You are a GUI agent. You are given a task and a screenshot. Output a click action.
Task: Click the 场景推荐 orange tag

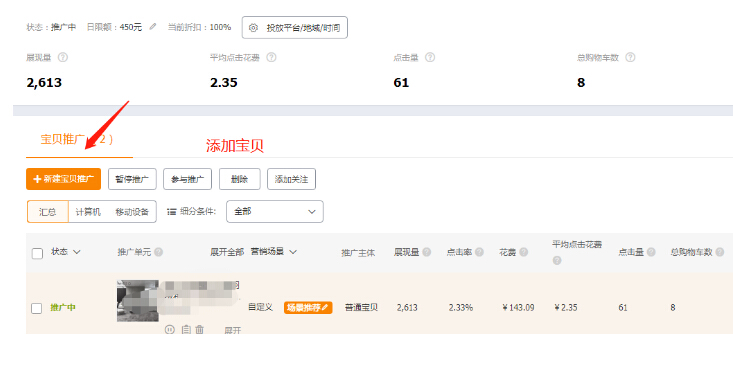pos(308,308)
